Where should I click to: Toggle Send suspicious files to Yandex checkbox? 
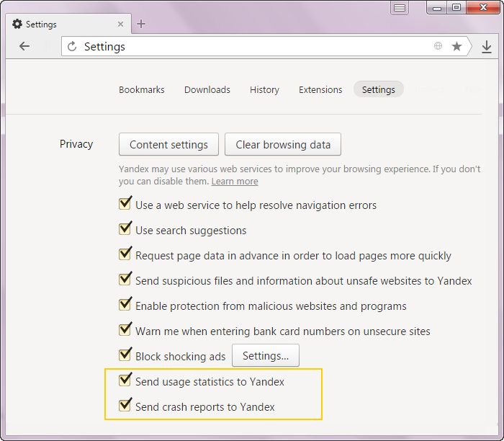click(x=125, y=279)
